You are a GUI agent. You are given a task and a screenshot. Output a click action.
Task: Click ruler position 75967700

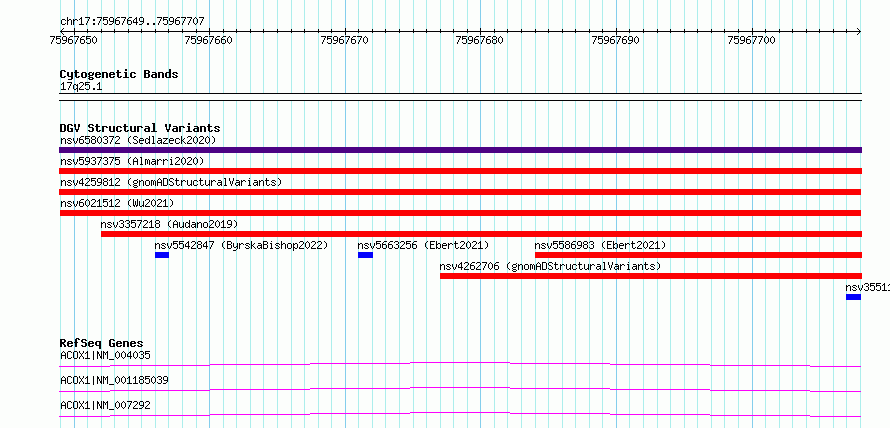(751, 40)
